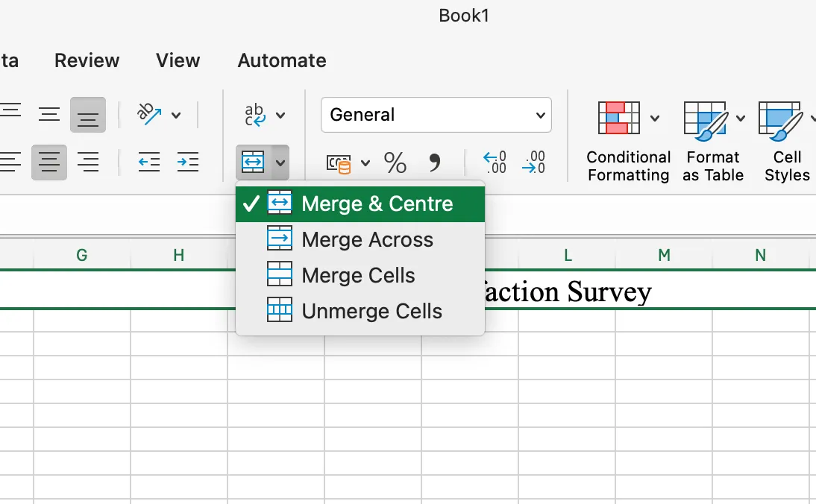The image size is (816, 504).
Task: Apply percent style format
Action: click(x=395, y=163)
